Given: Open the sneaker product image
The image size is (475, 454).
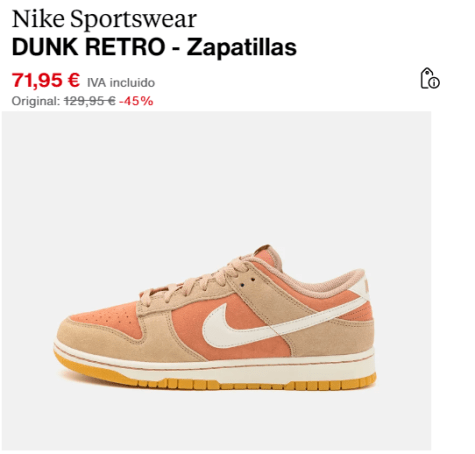Looking at the screenshot, I should coord(216,281).
